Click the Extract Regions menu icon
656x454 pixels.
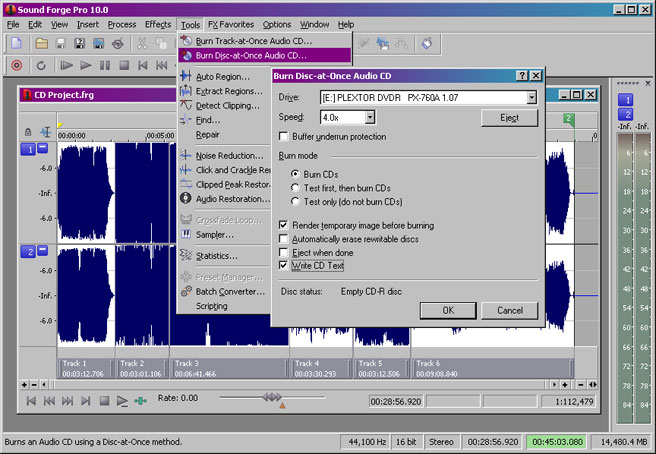pyautogui.click(x=186, y=90)
